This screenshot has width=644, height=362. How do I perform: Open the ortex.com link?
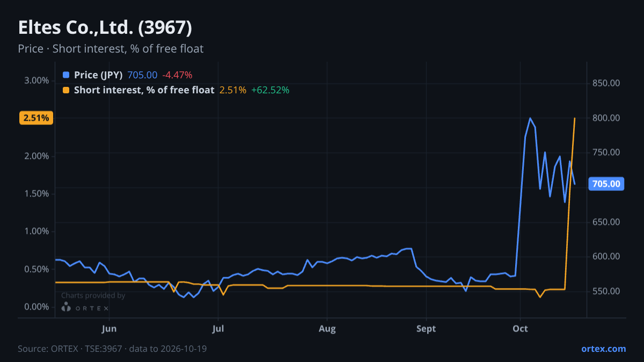(x=603, y=349)
